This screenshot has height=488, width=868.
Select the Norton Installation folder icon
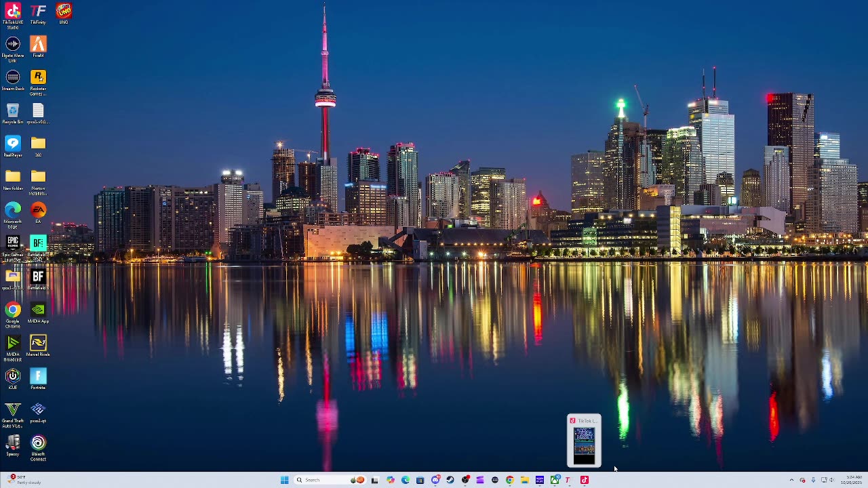38,182
